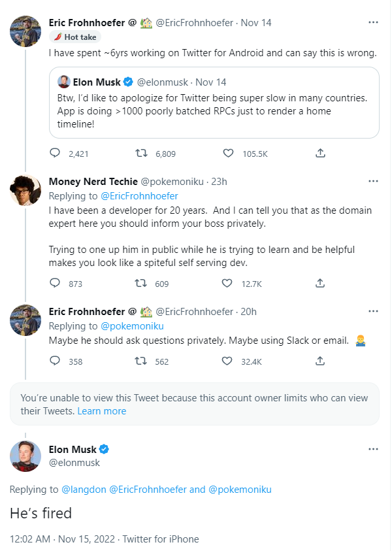This screenshot has height=551, width=392.
Task: Retweet Eric's reply with 562 retweets
Action: 140,361
